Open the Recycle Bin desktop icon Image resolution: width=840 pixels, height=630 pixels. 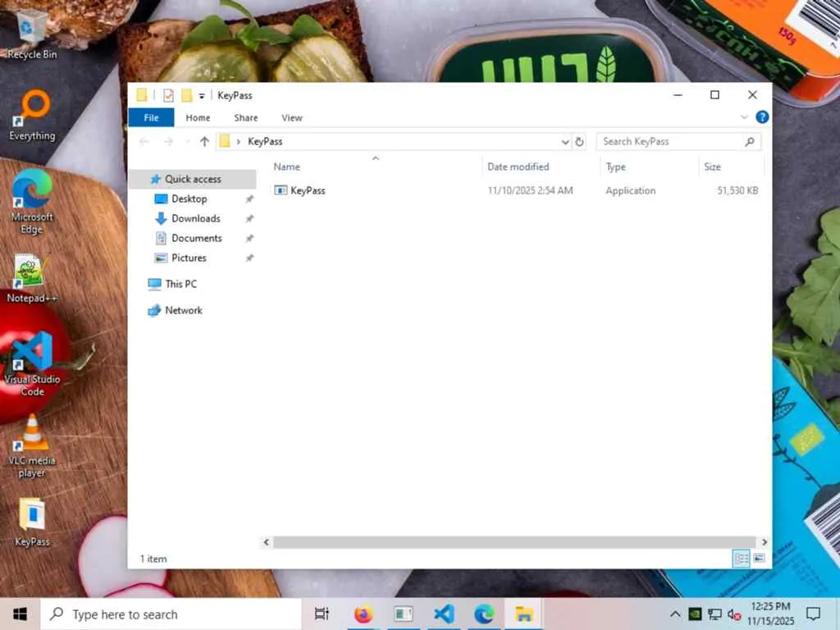tap(31, 34)
